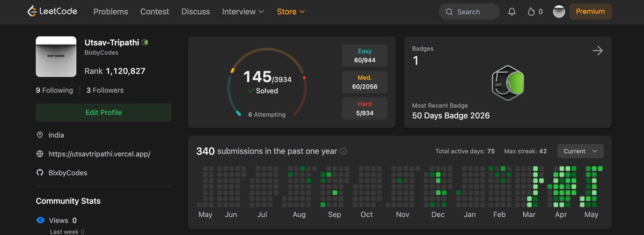The width and height of the screenshot is (644, 235).
Task: Open the utsavtripathi.vercel.app link
Action: [99, 153]
